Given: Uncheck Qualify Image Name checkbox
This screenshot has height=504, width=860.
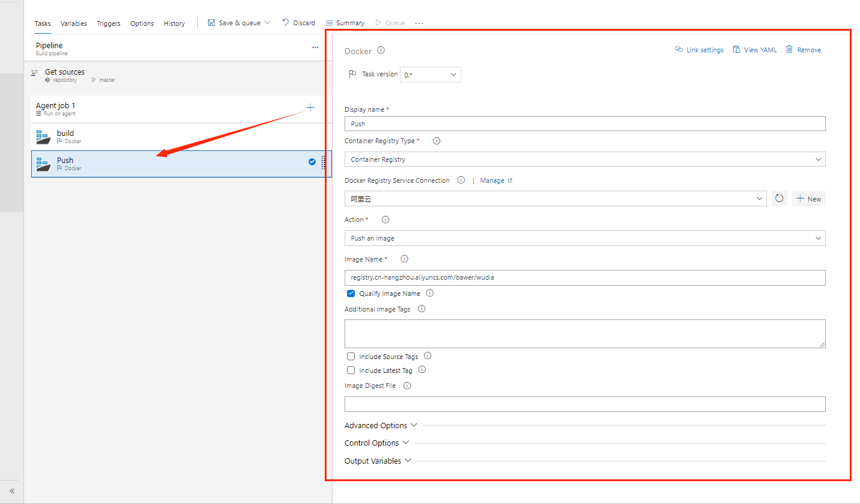Looking at the screenshot, I should [351, 293].
